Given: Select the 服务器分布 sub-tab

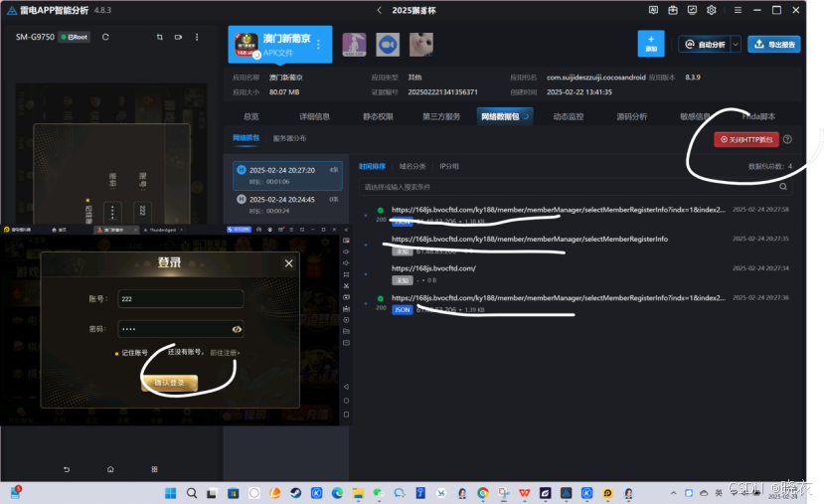Looking at the screenshot, I should 289,138.
